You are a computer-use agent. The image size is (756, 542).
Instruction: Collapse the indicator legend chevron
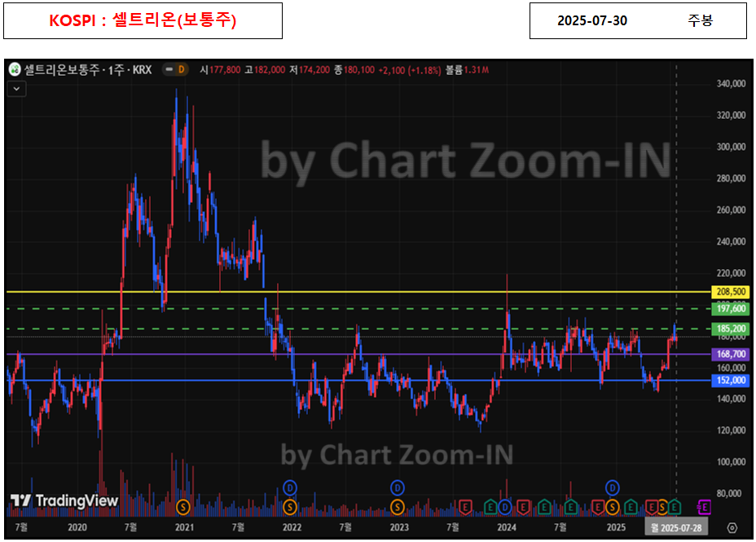(17, 89)
